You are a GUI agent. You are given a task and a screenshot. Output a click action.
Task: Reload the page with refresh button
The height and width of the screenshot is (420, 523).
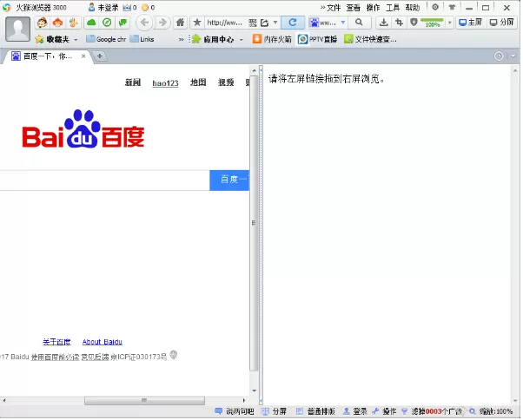tap(293, 23)
